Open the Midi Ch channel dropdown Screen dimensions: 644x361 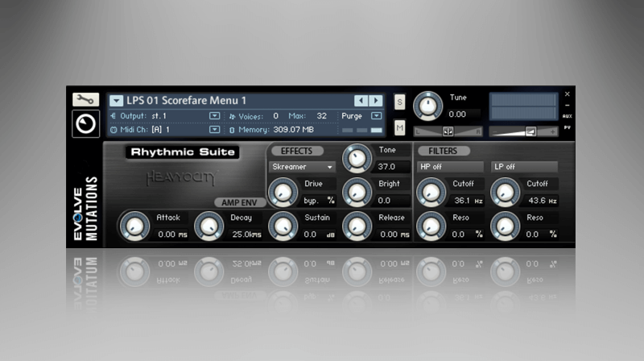(214, 129)
